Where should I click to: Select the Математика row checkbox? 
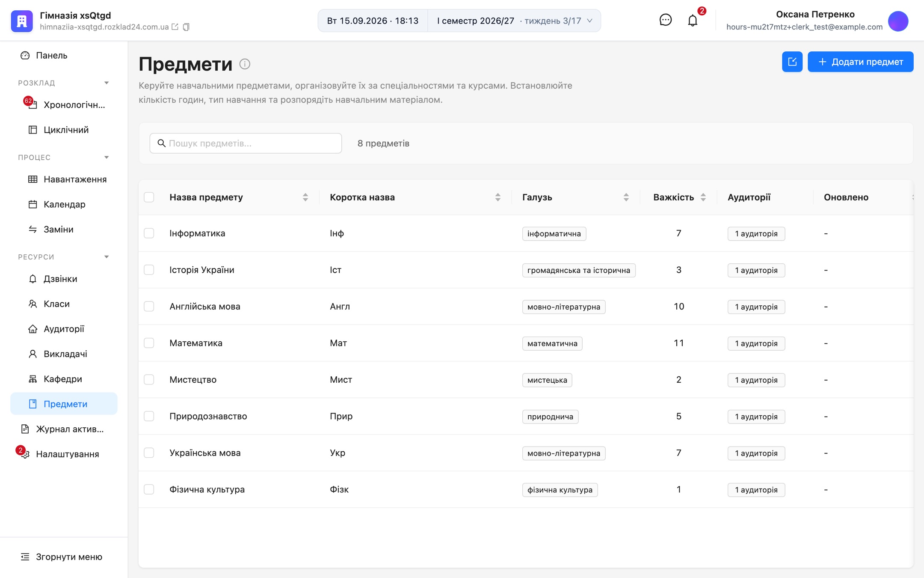point(149,343)
